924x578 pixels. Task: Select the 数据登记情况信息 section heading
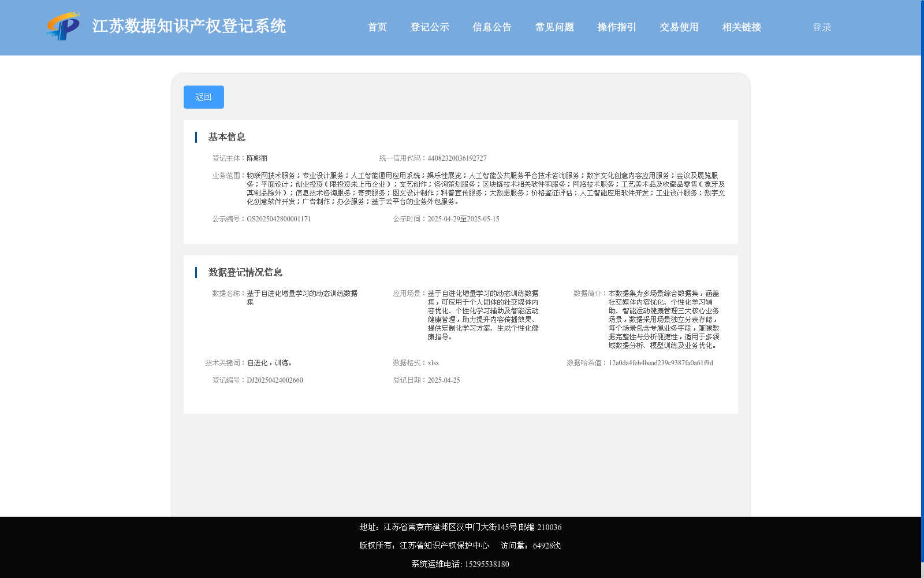tap(245, 272)
